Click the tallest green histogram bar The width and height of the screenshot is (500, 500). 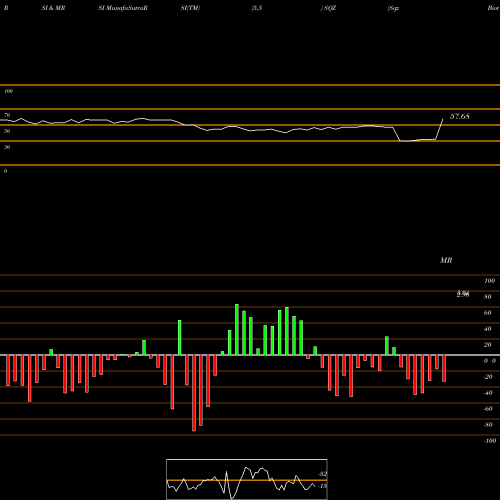pos(237,329)
